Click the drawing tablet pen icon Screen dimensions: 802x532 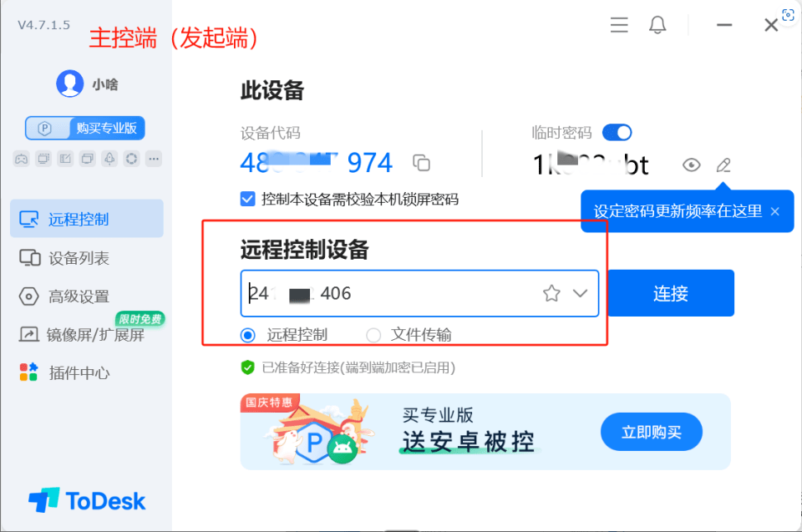[x=65, y=159]
